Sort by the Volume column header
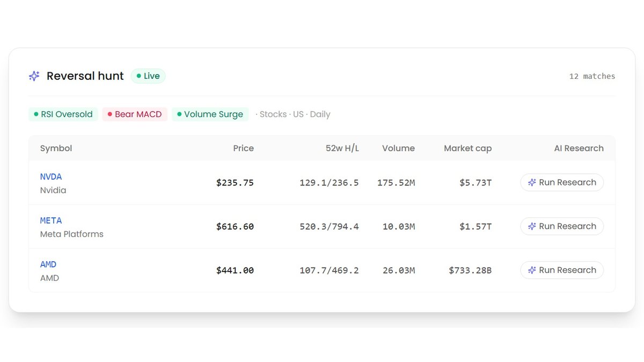 [398, 149]
